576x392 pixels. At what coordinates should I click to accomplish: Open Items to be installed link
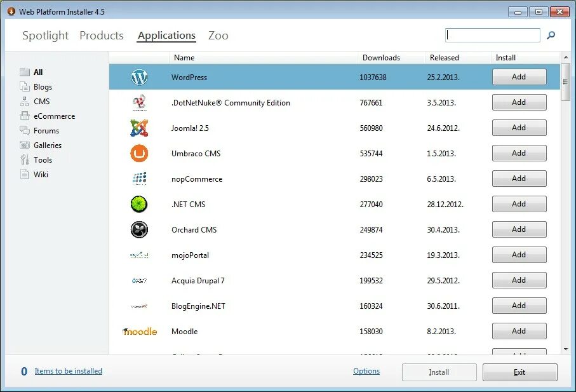coord(69,371)
